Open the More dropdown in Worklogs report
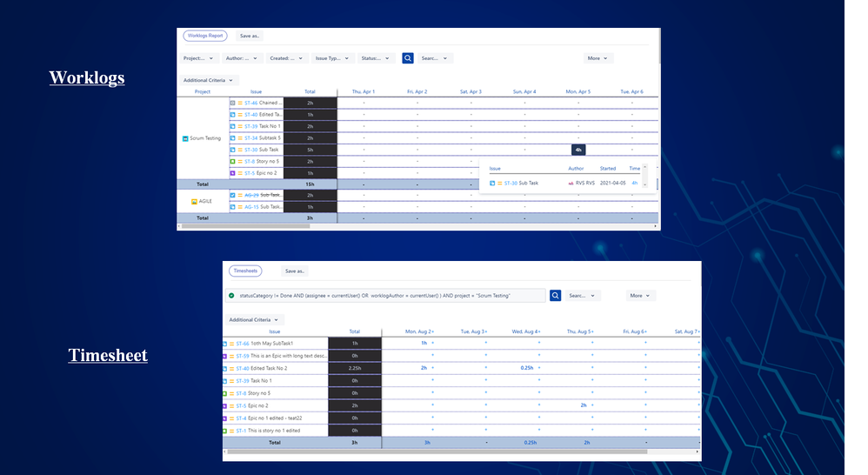This screenshot has width=868, height=475. point(598,58)
